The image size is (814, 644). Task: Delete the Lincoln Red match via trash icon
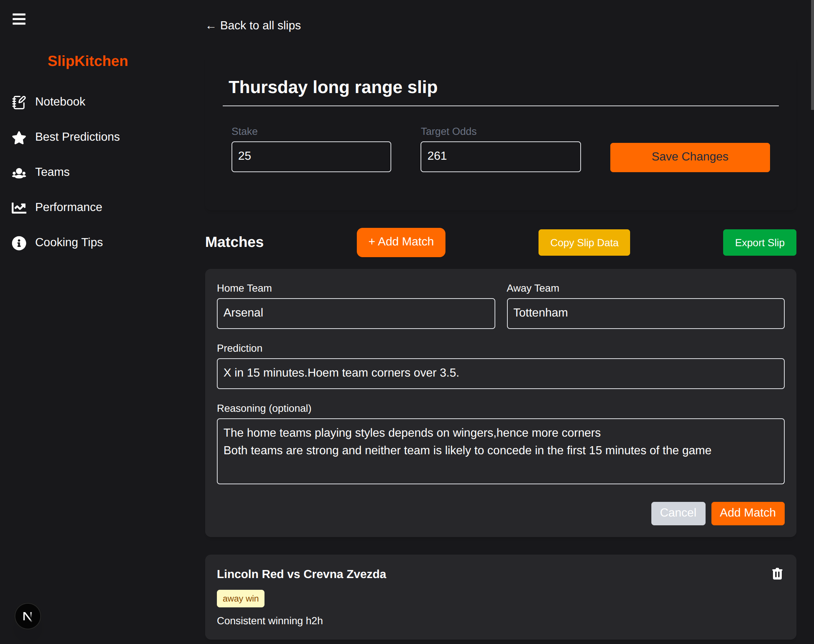point(777,574)
